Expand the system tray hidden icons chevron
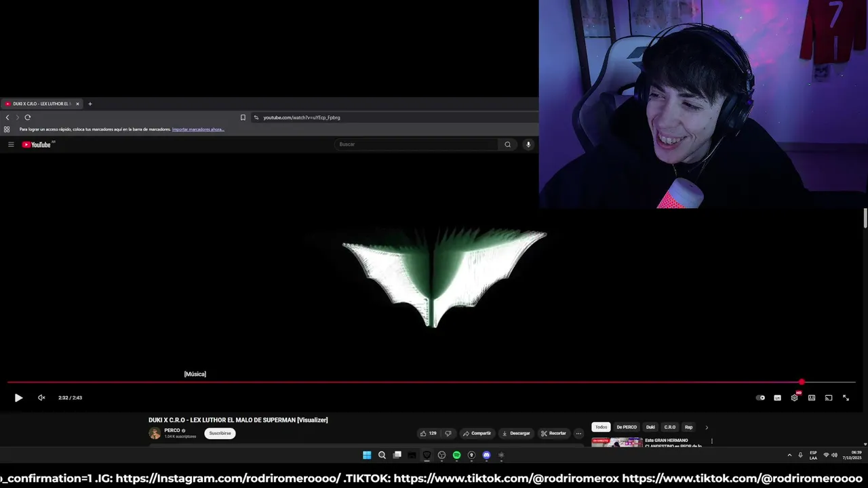The image size is (868, 488). pyautogui.click(x=789, y=455)
